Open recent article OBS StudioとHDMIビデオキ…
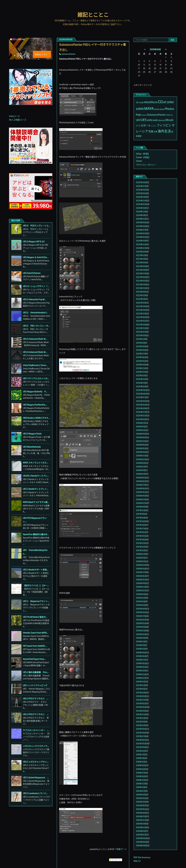 point(37,418)
